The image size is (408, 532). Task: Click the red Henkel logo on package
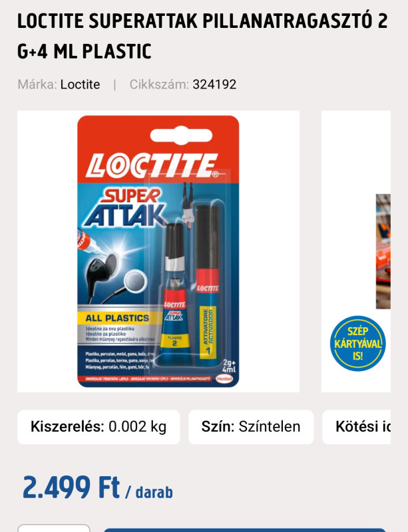[224, 378]
